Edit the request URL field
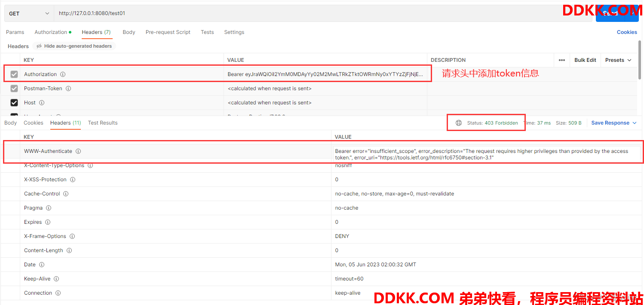The image size is (644, 305). tap(322, 13)
